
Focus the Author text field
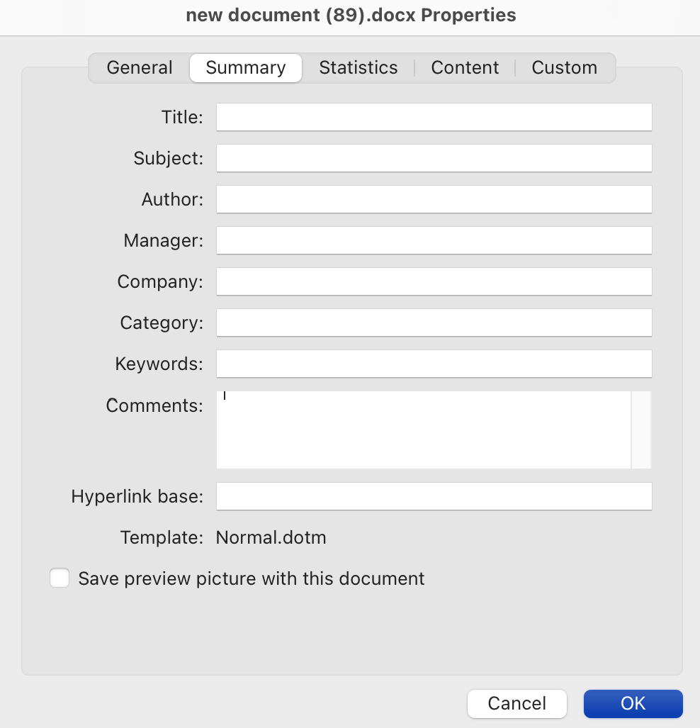pos(434,199)
